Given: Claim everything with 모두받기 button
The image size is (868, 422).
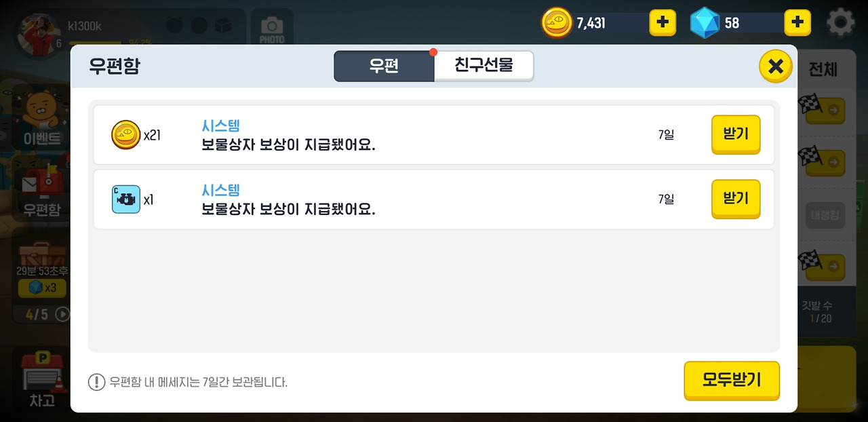Looking at the screenshot, I should [732, 381].
